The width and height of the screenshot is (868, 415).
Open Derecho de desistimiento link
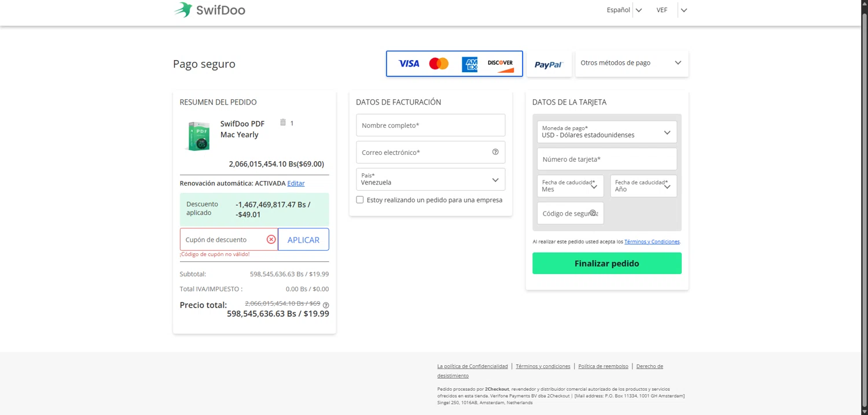tap(550, 371)
